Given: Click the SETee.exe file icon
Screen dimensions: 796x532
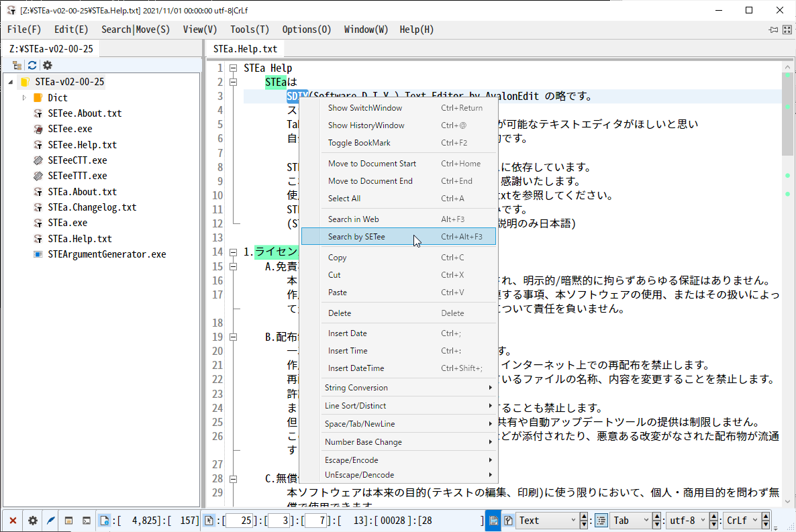Looking at the screenshot, I should point(38,129).
